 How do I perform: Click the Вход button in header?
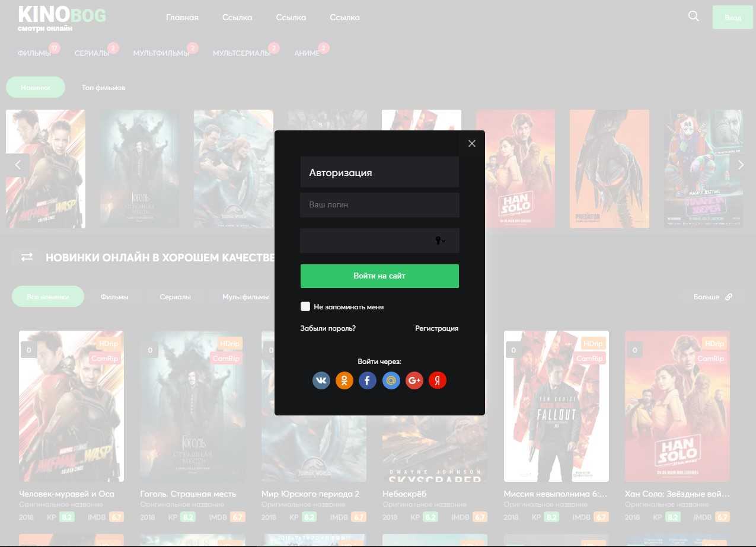pos(732,18)
